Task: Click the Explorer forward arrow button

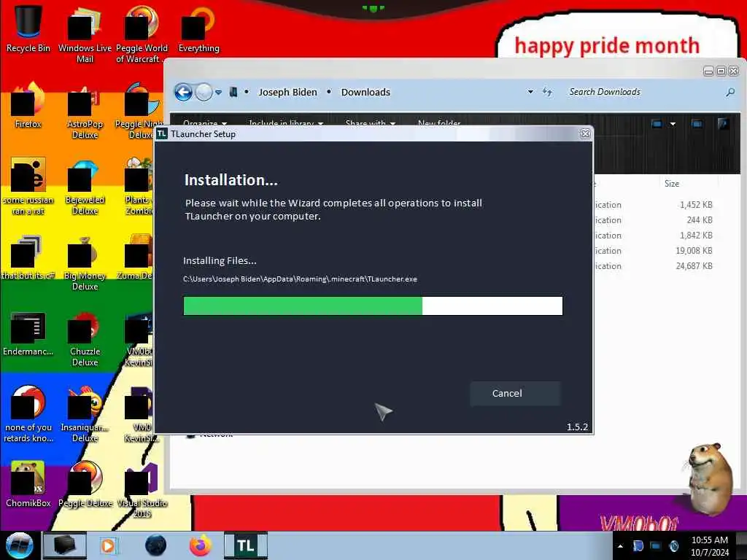Action: (204, 92)
